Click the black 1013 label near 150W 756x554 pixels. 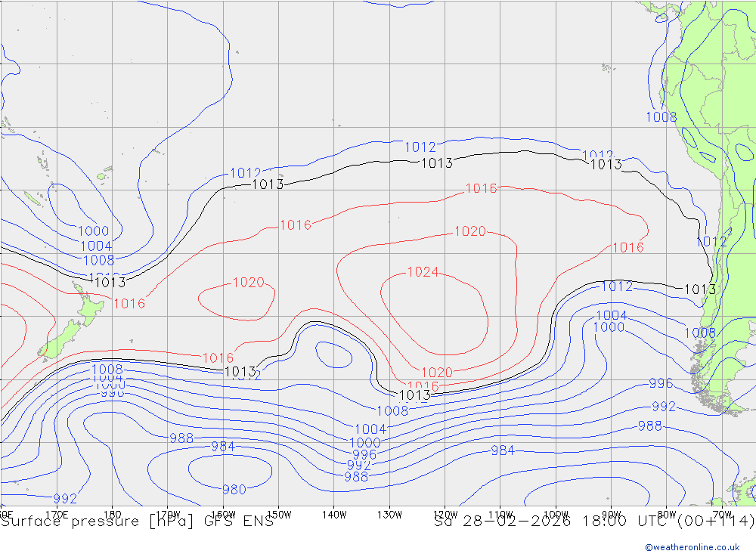268,184
